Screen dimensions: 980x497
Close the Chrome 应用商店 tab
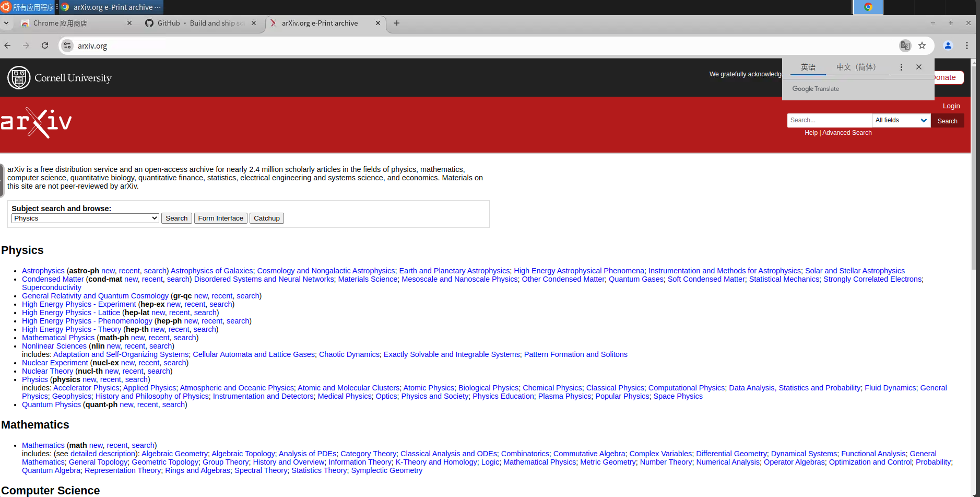coord(129,23)
